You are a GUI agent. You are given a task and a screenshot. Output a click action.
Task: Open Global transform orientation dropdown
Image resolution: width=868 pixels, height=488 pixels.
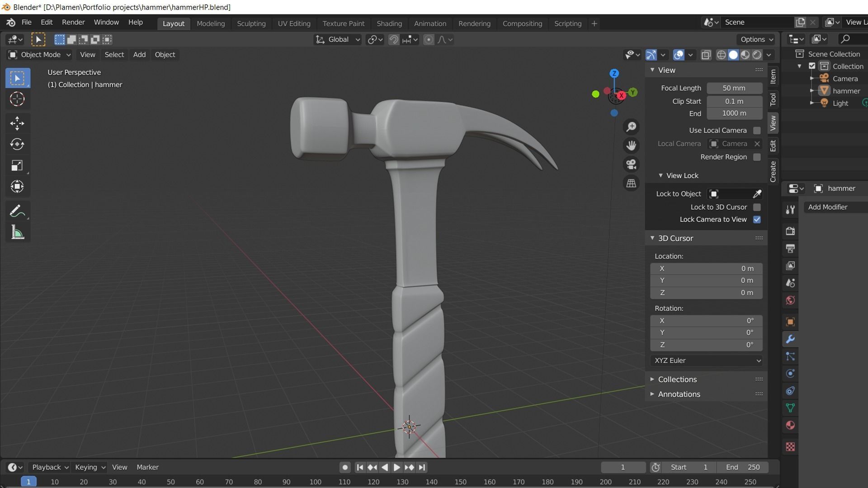click(338, 40)
